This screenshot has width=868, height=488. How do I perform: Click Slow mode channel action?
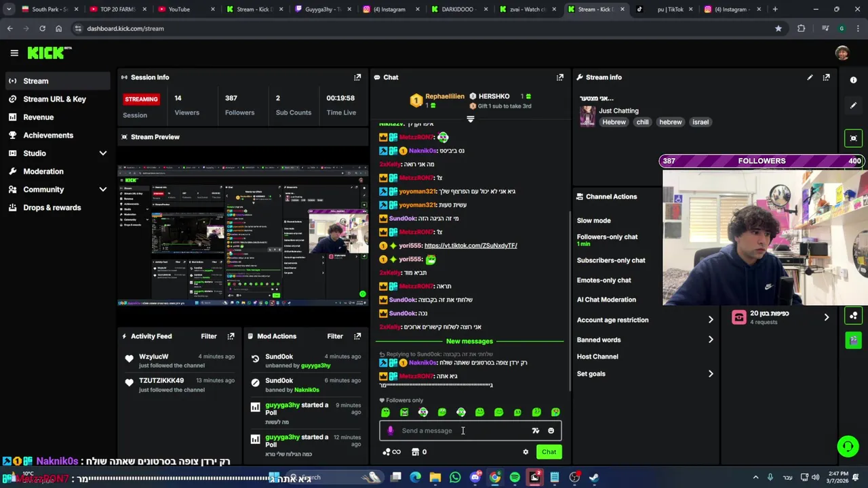click(x=594, y=220)
